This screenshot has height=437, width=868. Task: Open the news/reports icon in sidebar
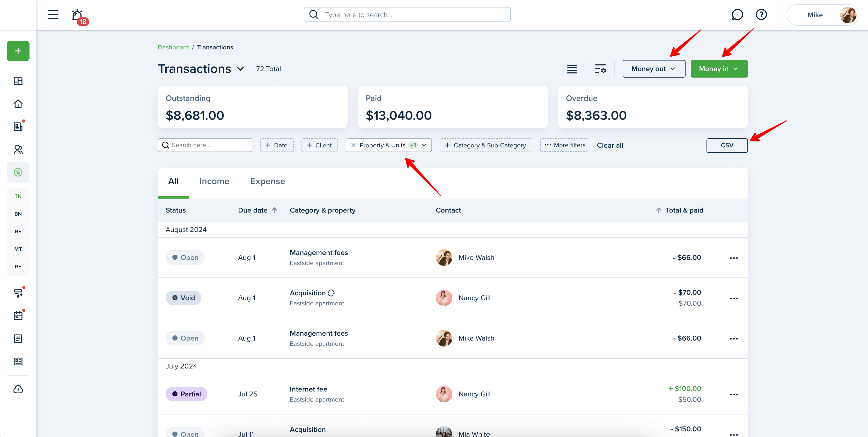click(18, 361)
